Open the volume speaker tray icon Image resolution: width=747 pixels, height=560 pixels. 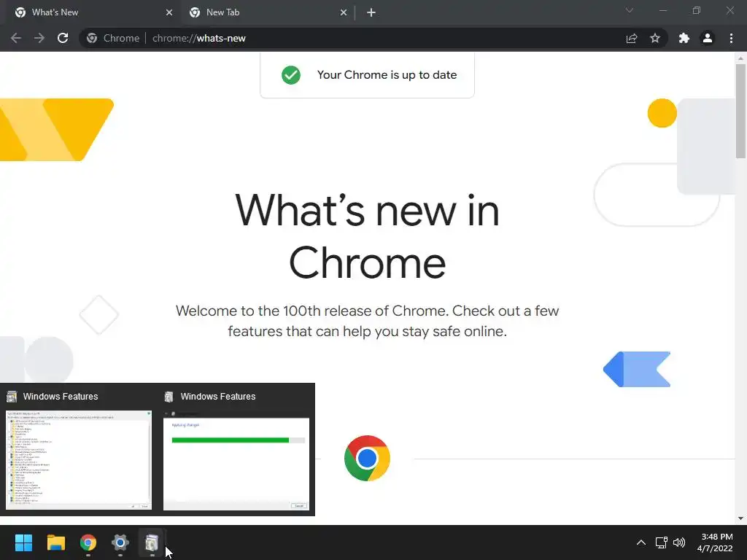coord(679,542)
